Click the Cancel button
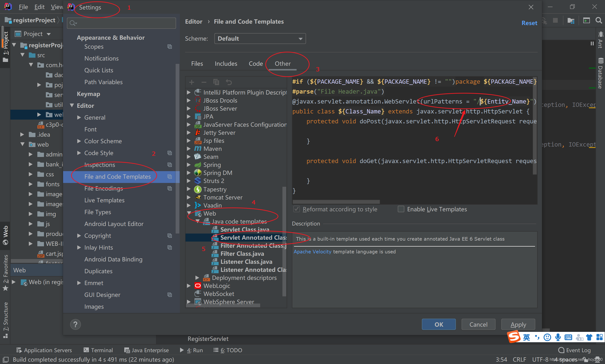 [x=478, y=324]
